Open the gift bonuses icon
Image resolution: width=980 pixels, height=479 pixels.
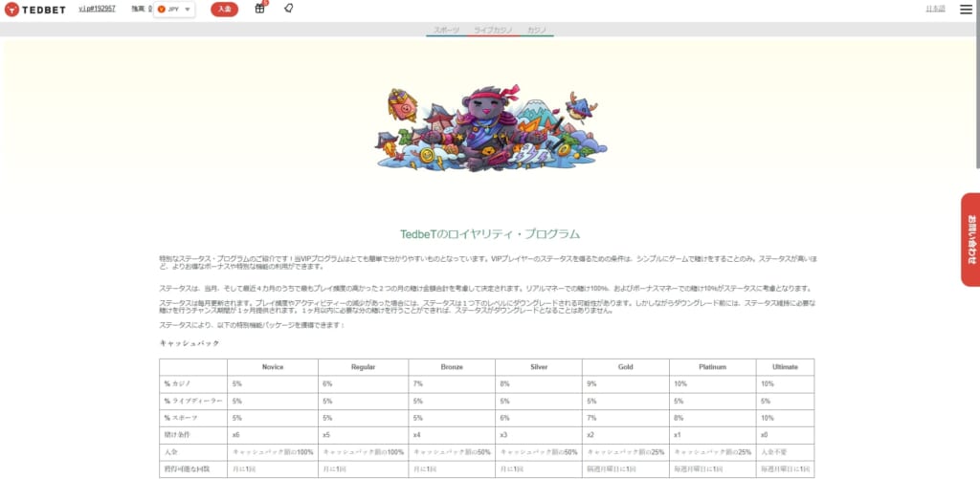(260, 8)
